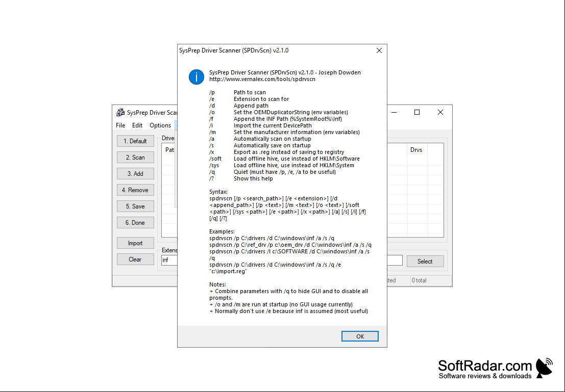Click the "0 total" status bar entry
The width and height of the screenshot is (565, 392).
point(431,280)
